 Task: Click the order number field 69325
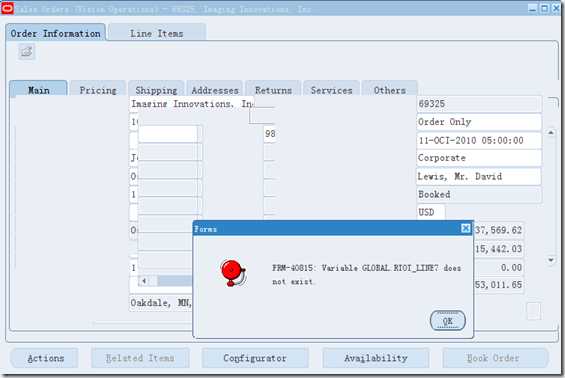(x=479, y=104)
